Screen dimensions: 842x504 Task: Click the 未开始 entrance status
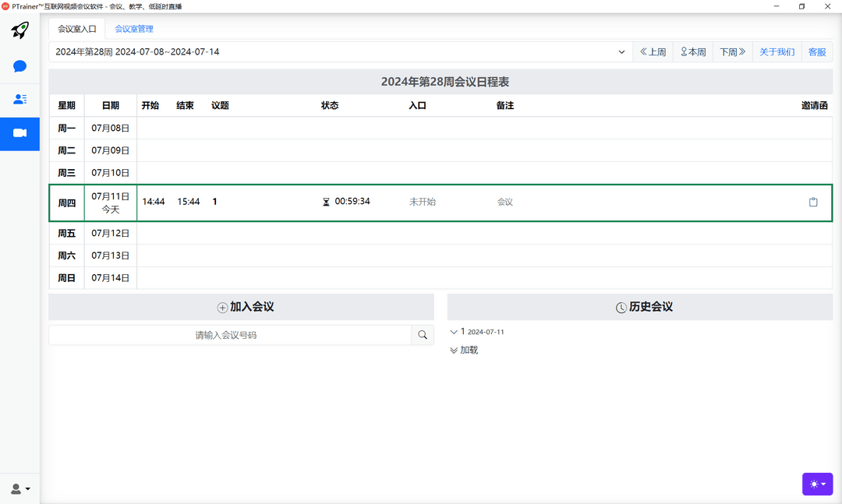click(x=422, y=202)
